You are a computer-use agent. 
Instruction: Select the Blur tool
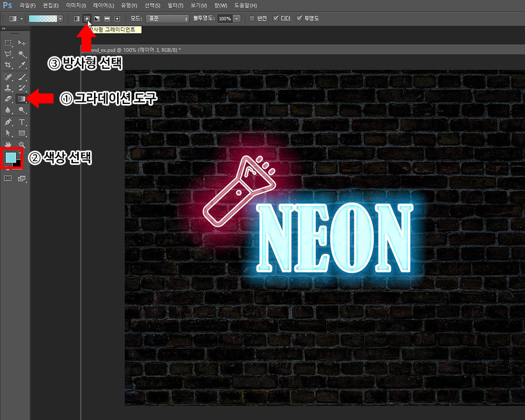point(8,110)
